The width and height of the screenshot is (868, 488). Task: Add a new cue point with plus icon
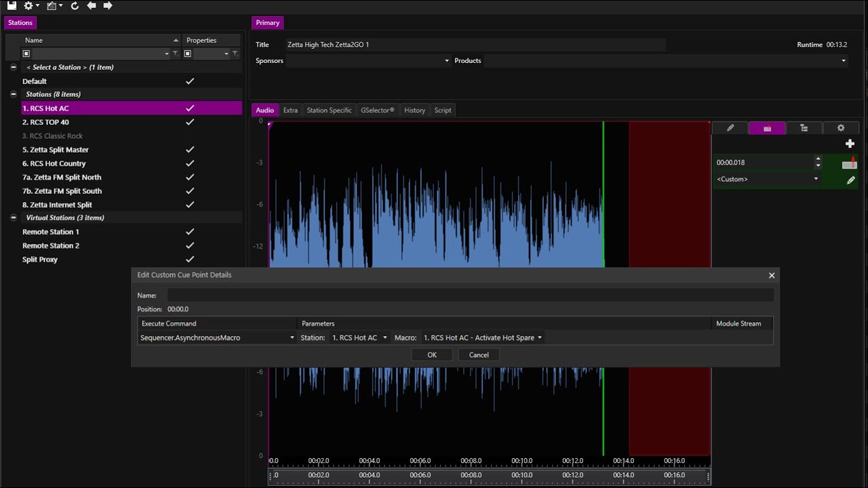click(x=850, y=144)
